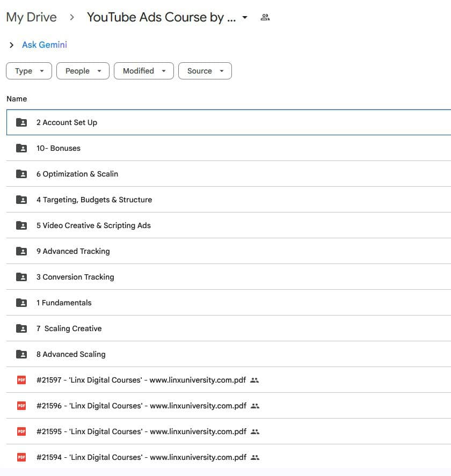Open the 6 Optimization & Scalin folder
This screenshot has width=451, height=476.
(x=77, y=173)
